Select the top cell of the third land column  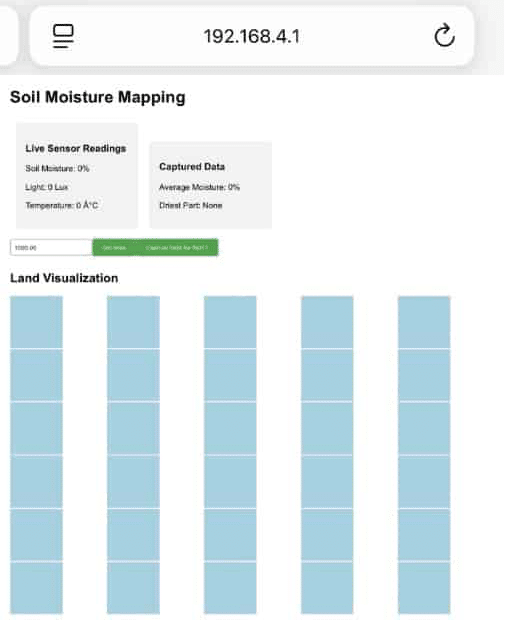click(230, 322)
